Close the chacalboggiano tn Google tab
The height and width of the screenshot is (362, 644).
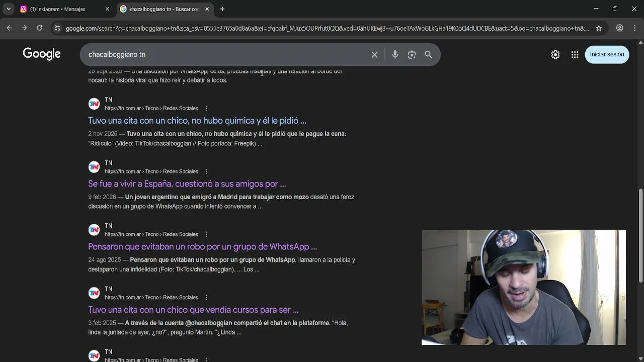coord(207,9)
